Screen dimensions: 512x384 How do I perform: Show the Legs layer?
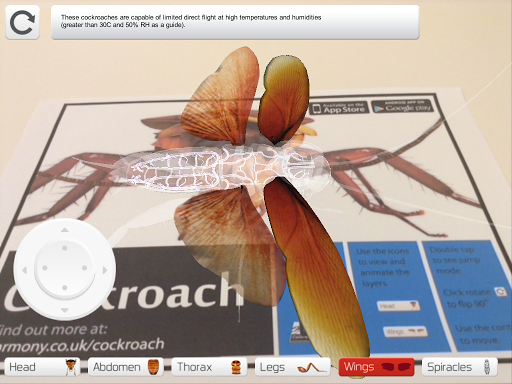293,367
